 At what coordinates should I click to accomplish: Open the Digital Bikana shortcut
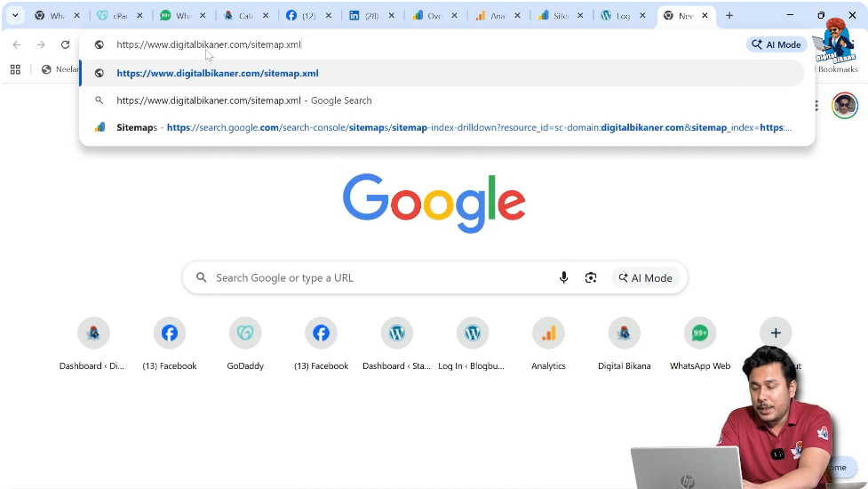[624, 343]
